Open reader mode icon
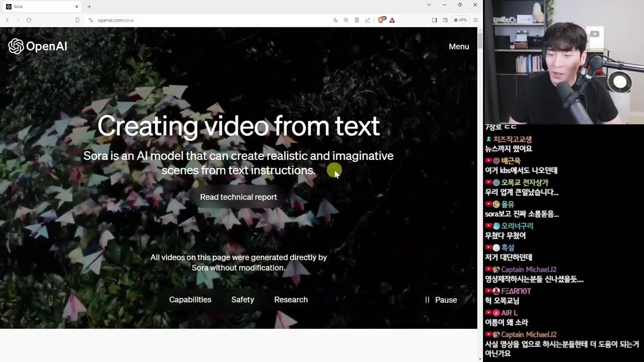 357,20
